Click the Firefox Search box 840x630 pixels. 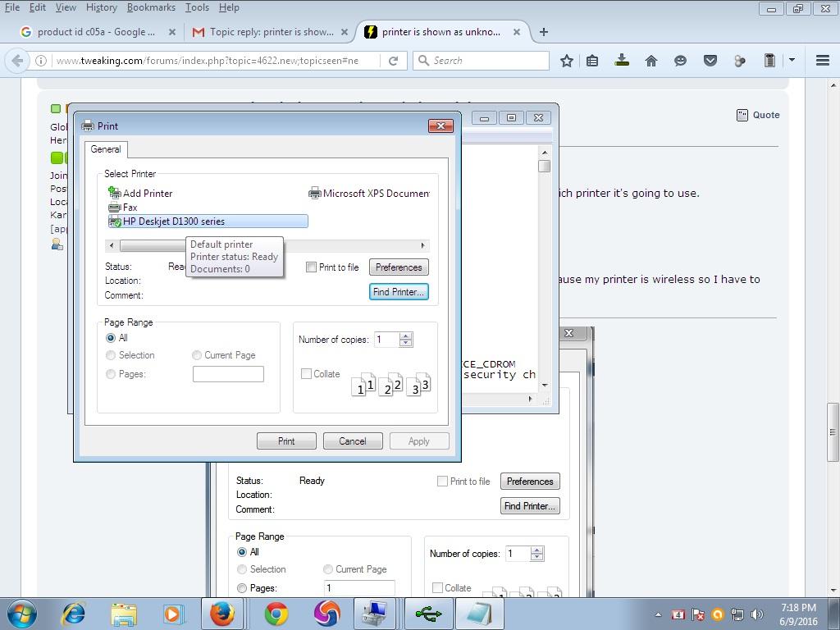(x=481, y=61)
